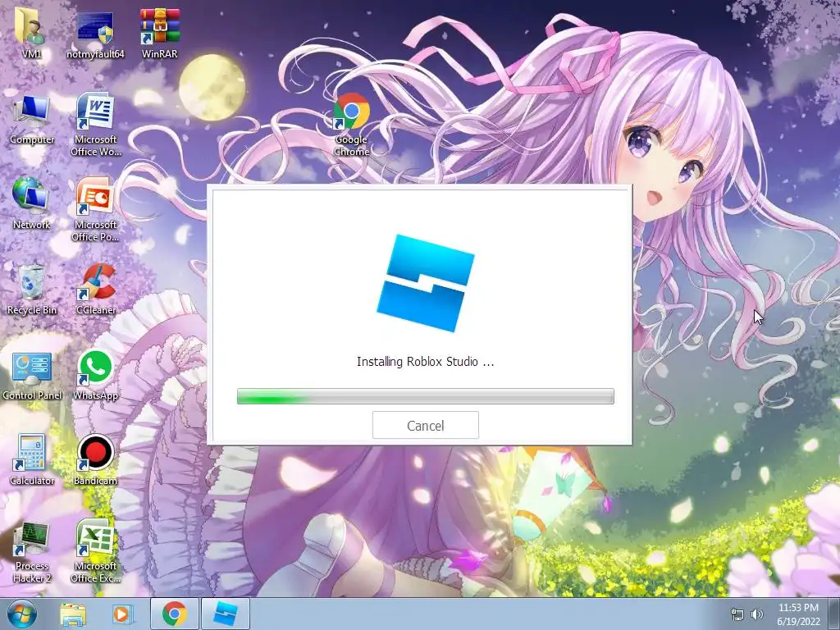Switch to Chrome in the taskbar
The height and width of the screenshot is (630, 840).
[174, 614]
